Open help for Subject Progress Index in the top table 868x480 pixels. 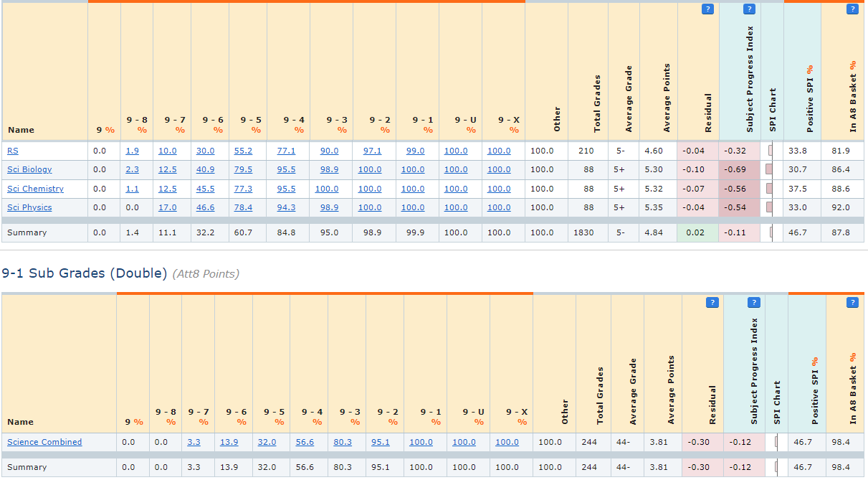tap(749, 9)
